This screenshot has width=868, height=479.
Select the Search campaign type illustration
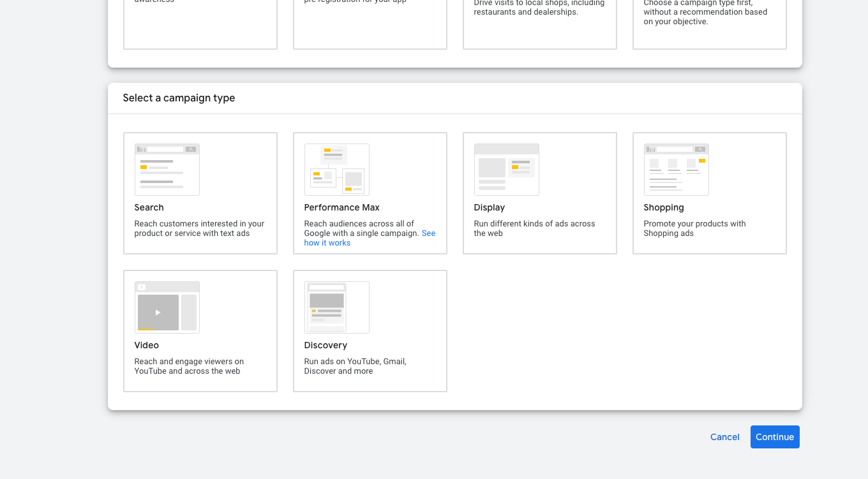click(x=167, y=170)
